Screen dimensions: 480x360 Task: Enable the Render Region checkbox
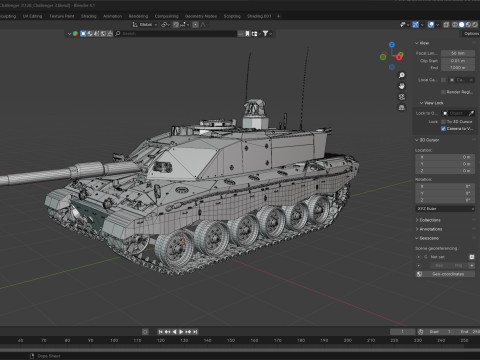pos(443,92)
